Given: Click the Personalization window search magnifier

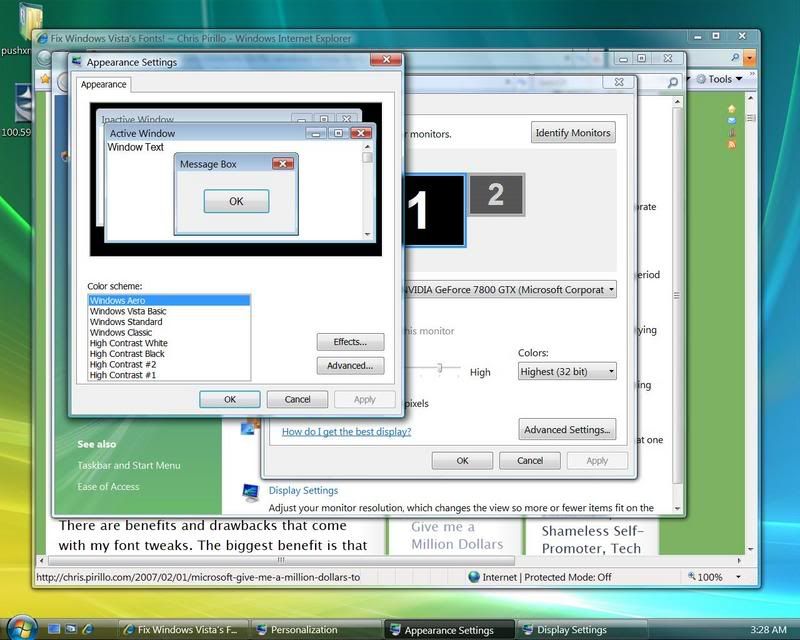Looking at the screenshot, I should (x=672, y=82).
